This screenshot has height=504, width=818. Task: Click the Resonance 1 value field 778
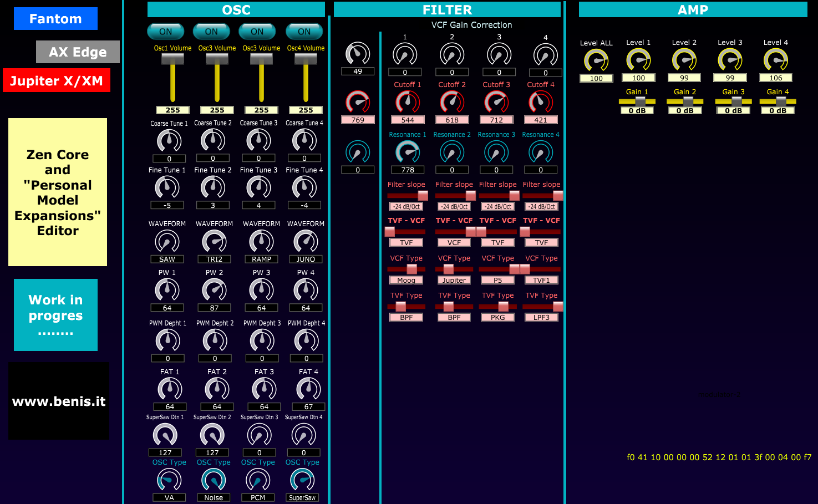tap(408, 170)
